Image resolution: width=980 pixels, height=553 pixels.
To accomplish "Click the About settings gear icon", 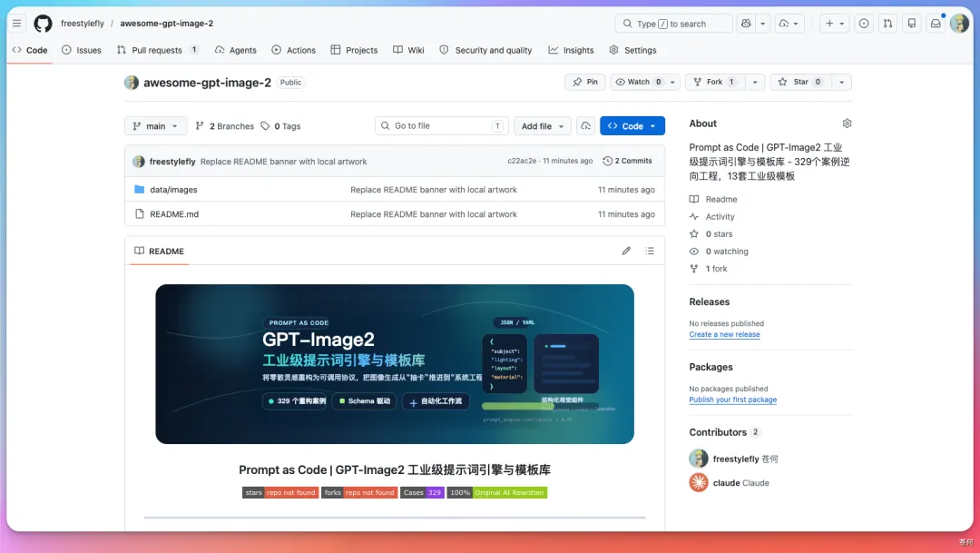I will [847, 123].
